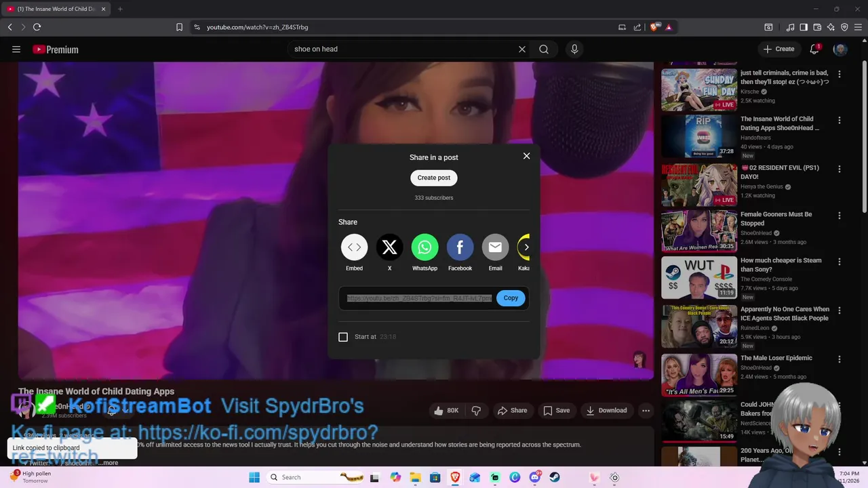This screenshot has width=868, height=488.
Task: Open options for ICE Agents video
Action: [840, 310]
